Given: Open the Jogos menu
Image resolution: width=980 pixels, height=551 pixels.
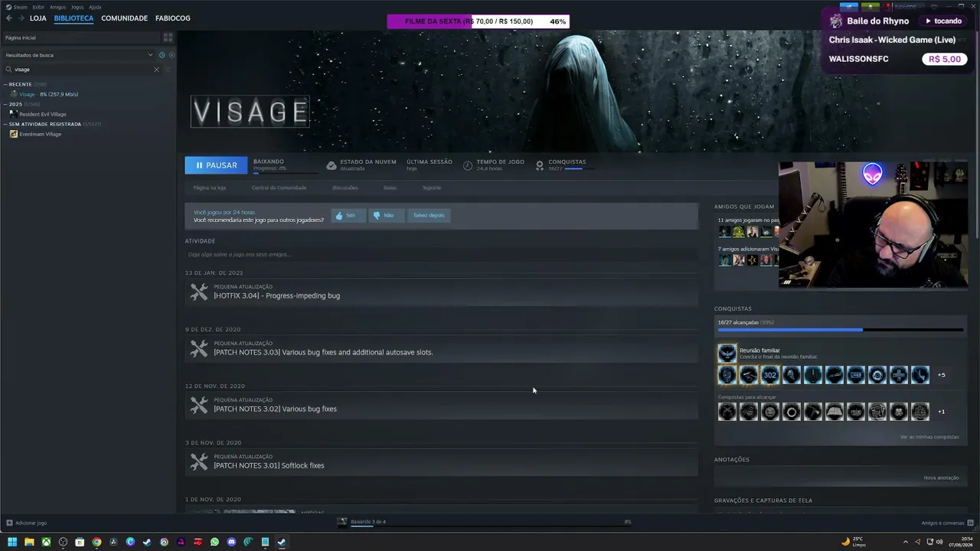Looking at the screenshot, I should pyautogui.click(x=77, y=7).
